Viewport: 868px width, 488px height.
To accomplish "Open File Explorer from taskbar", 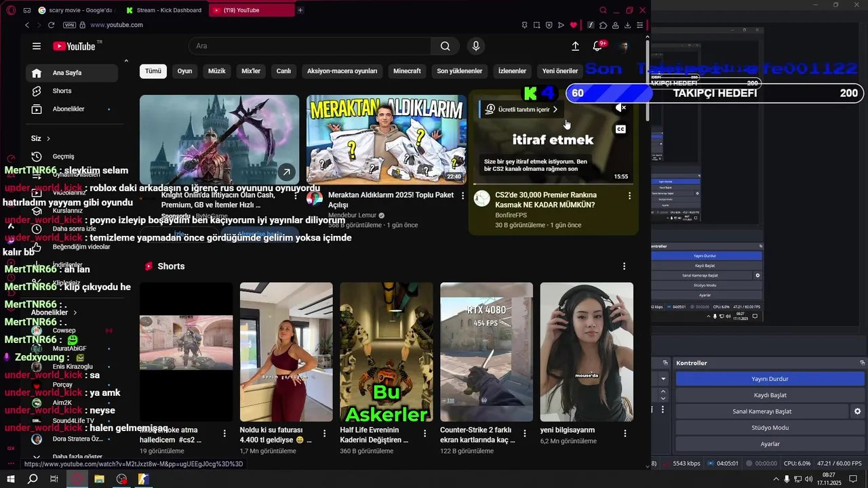I will pyautogui.click(x=99, y=479).
